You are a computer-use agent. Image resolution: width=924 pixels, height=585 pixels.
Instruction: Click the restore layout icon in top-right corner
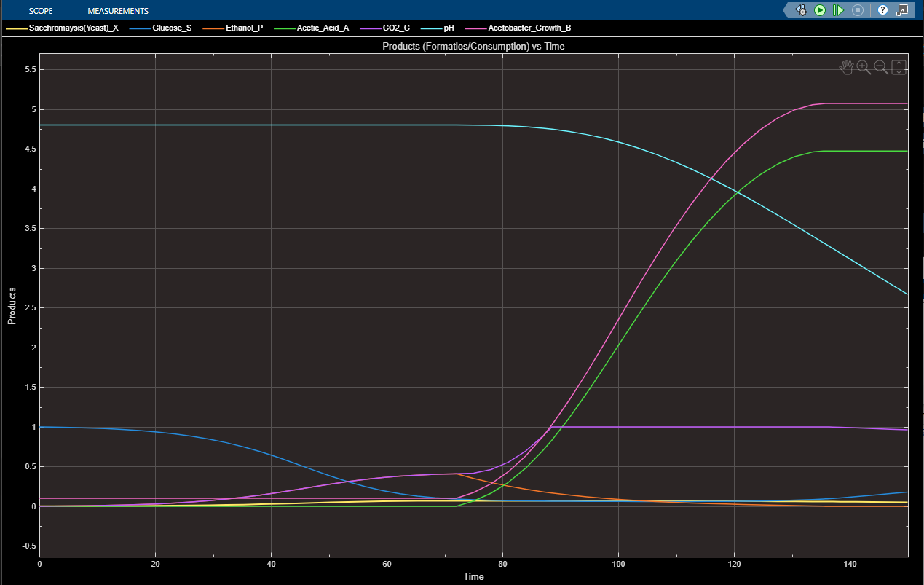902,10
